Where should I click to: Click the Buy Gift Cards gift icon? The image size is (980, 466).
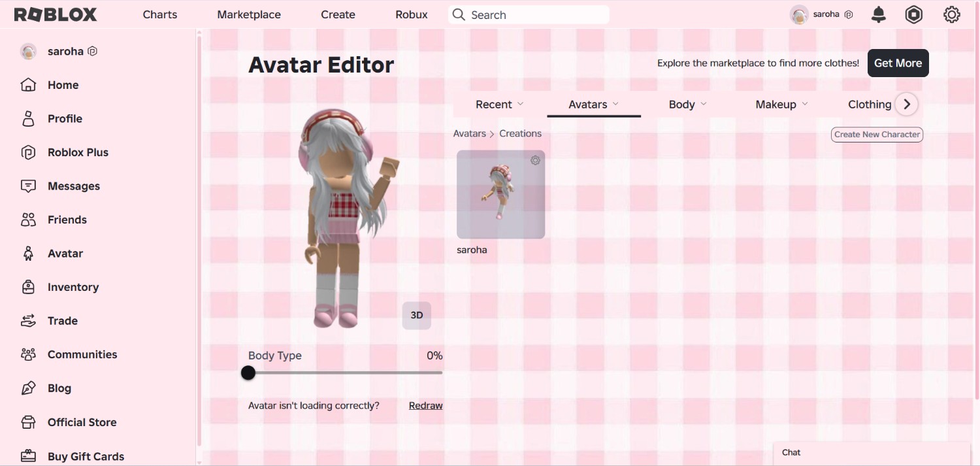(x=28, y=456)
